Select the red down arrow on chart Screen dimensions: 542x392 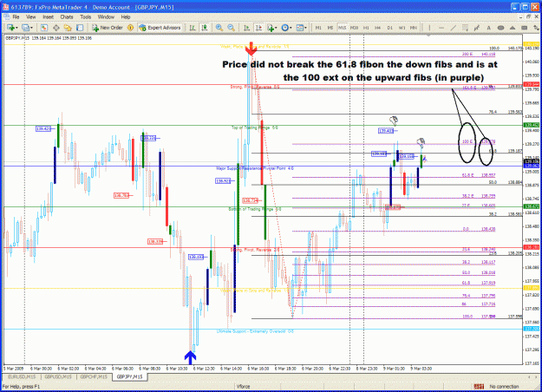point(251,49)
